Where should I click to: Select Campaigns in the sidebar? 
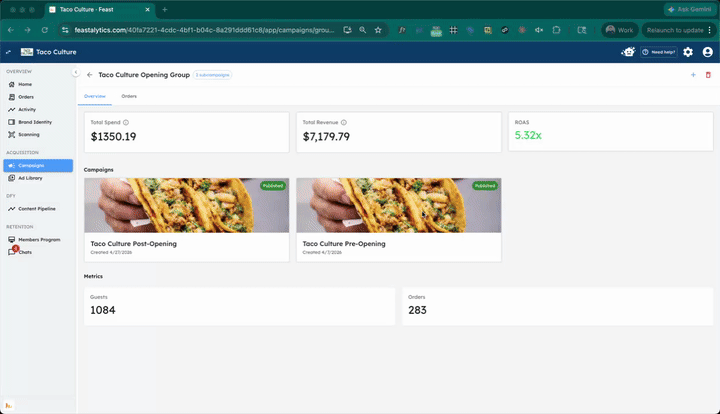[38, 165]
